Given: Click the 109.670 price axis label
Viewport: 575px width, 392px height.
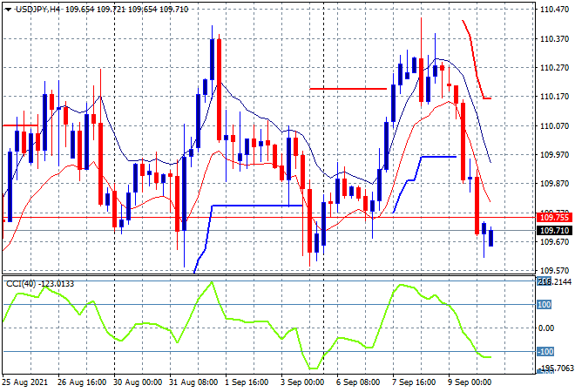Looking at the screenshot, I should [x=554, y=241].
